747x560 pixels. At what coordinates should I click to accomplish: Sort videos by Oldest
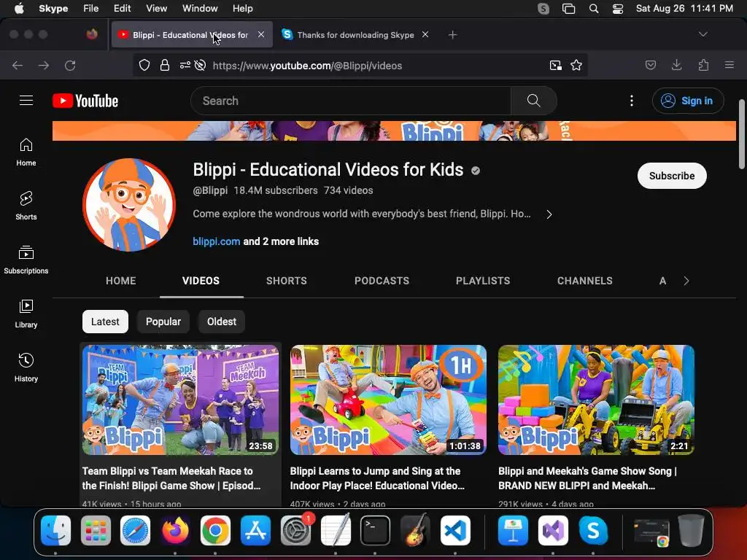pos(222,322)
